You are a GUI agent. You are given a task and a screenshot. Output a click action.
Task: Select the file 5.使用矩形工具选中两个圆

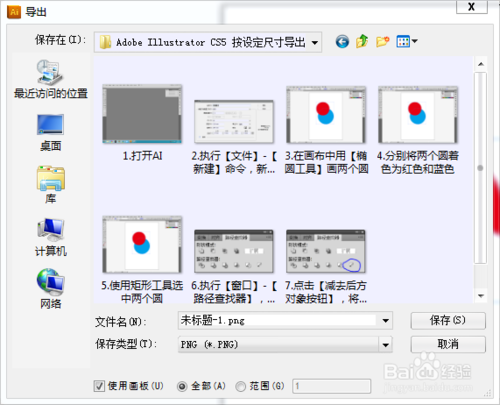point(142,260)
